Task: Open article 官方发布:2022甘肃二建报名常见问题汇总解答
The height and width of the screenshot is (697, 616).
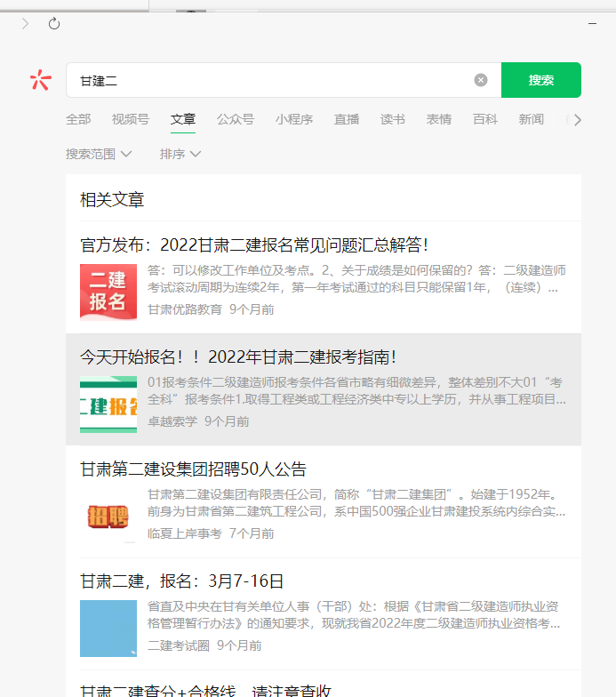Action: 254,245
